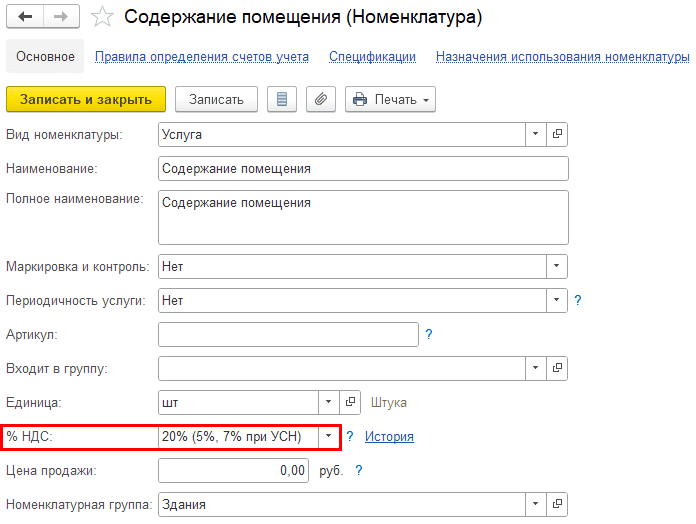Viewport: 696px width, 524px height.
Task: Open the Вид номенклатуры item form icon
Action: point(558,134)
